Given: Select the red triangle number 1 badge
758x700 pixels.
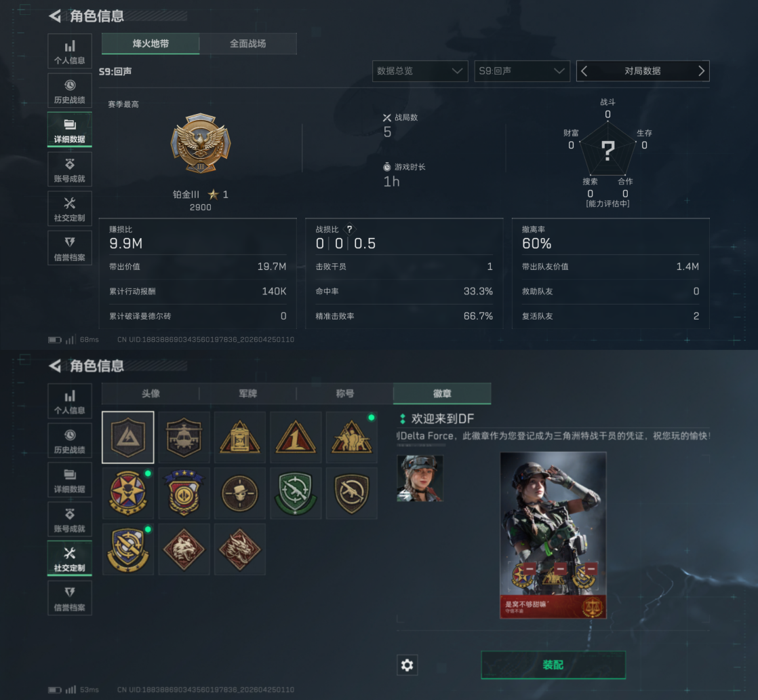Looking at the screenshot, I should tap(296, 437).
